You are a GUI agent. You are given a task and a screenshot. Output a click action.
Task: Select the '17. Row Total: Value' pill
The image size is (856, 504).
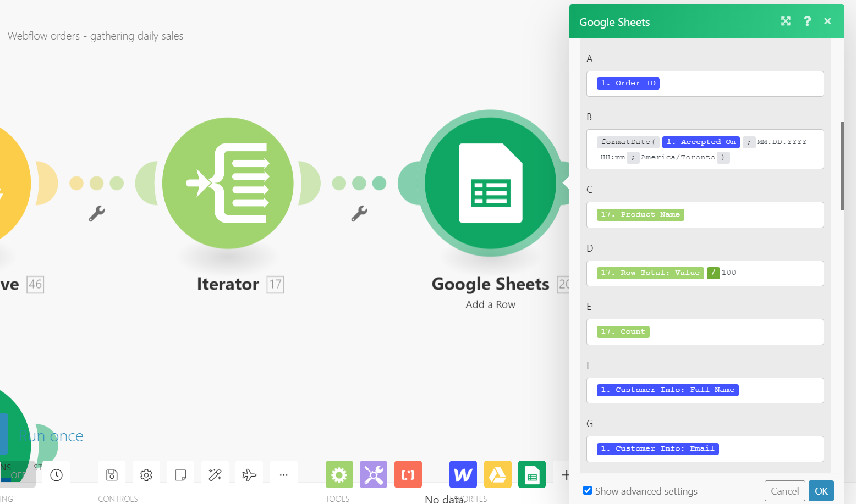[650, 273]
